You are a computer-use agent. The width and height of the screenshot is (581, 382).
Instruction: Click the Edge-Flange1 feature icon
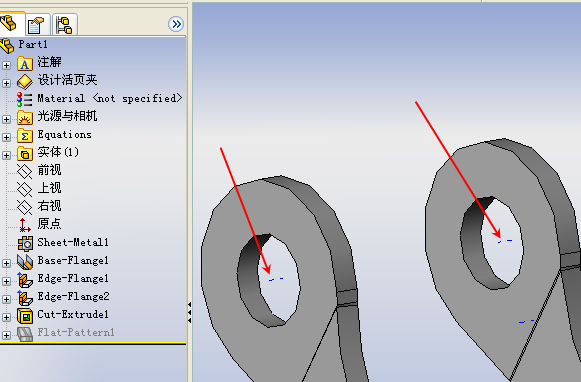coord(25,280)
